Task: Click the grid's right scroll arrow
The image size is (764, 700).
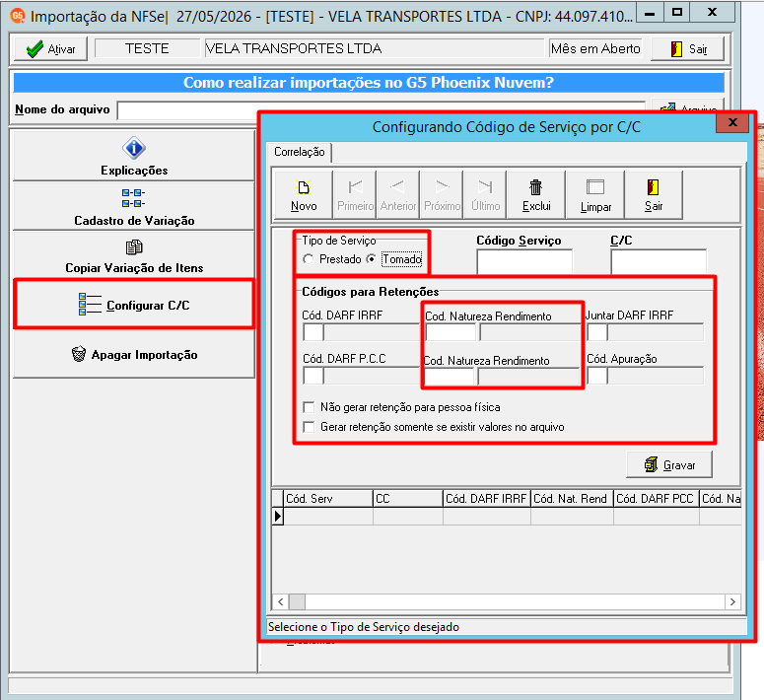Action: point(732,602)
